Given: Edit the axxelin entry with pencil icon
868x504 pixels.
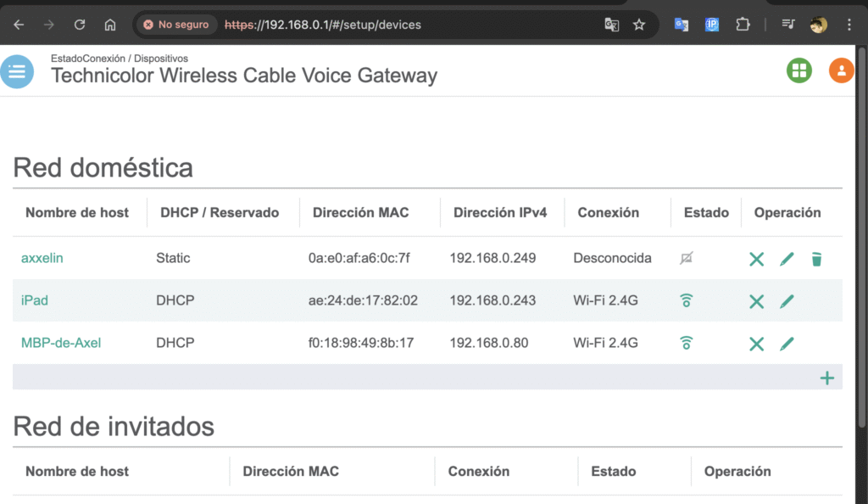Looking at the screenshot, I should [787, 259].
